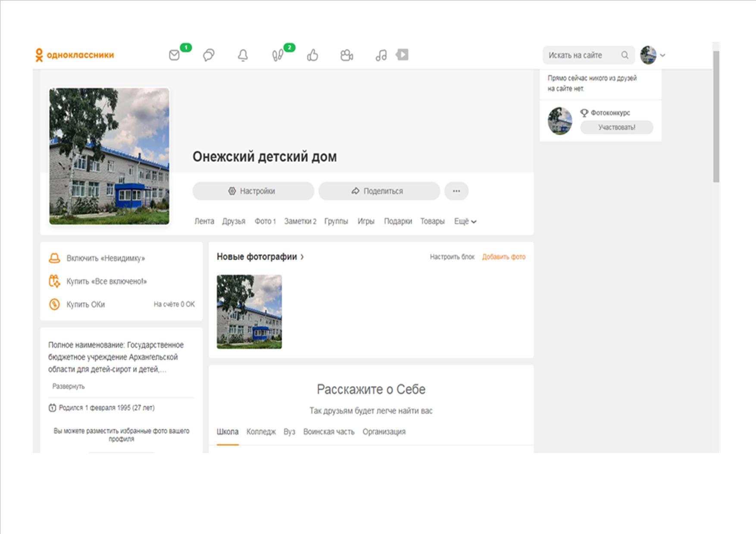Select the 'Колледж' tab
756x534 pixels.
(x=261, y=432)
